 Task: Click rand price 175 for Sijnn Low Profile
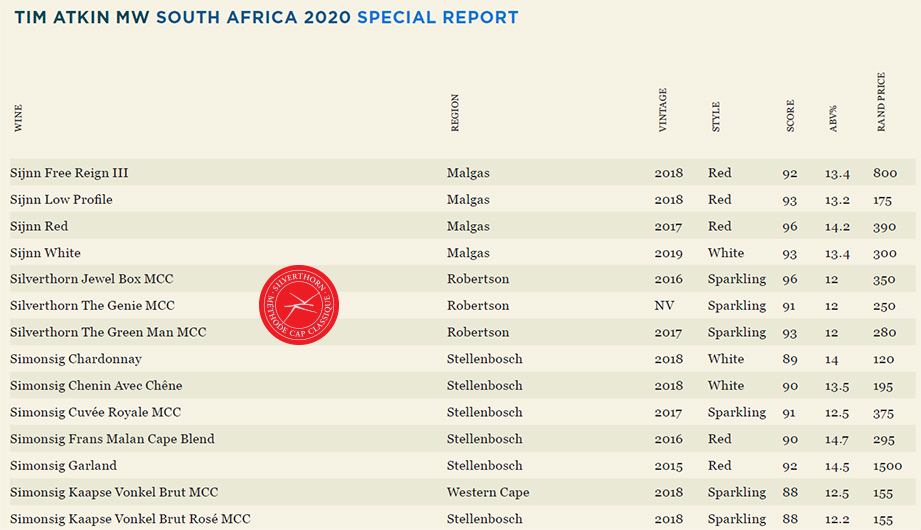(882, 200)
